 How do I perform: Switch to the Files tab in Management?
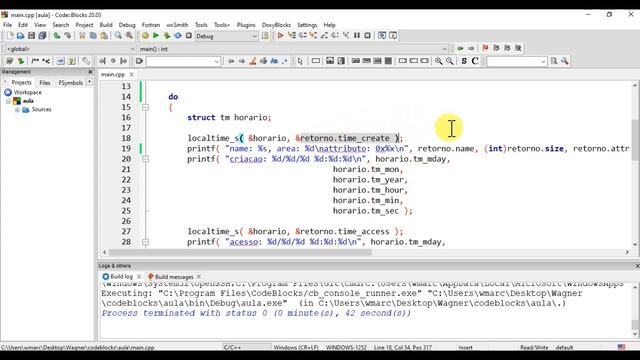[45, 83]
